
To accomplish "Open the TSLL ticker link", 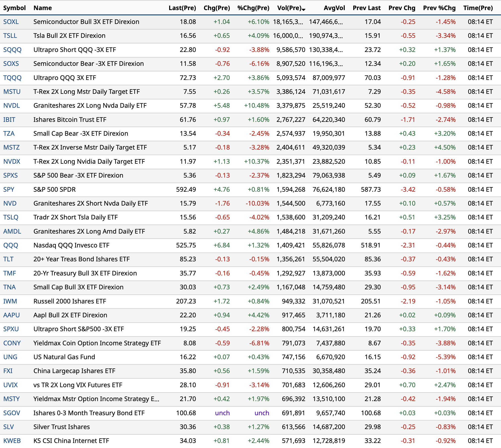I will pyautogui.click(x=10, y=36).
